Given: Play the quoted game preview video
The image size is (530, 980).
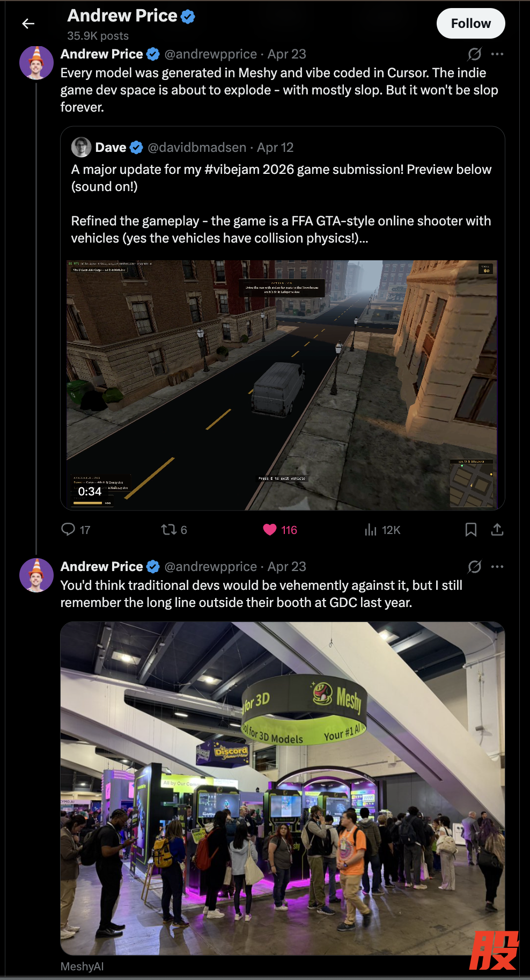Looking at the screenshot, I should pyautogui.click(x=282, y=385).
